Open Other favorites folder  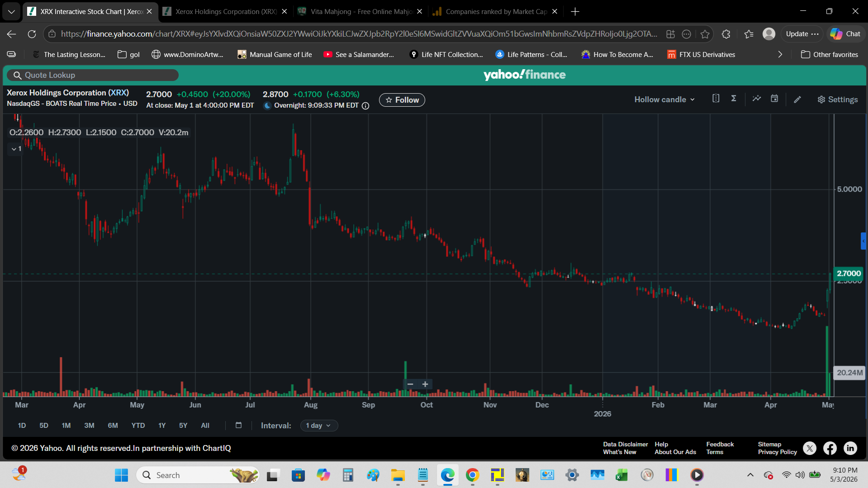coord(829,55)
